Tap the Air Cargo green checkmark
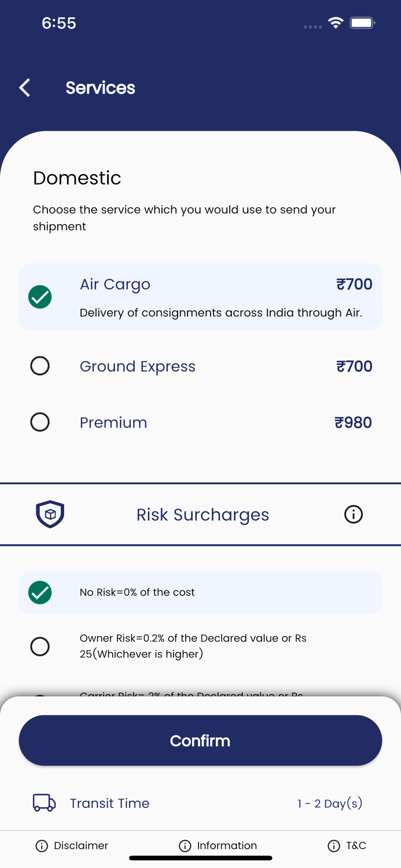This screenshot has width=401, height=868. pyautogui.click(x=40, y=297)
